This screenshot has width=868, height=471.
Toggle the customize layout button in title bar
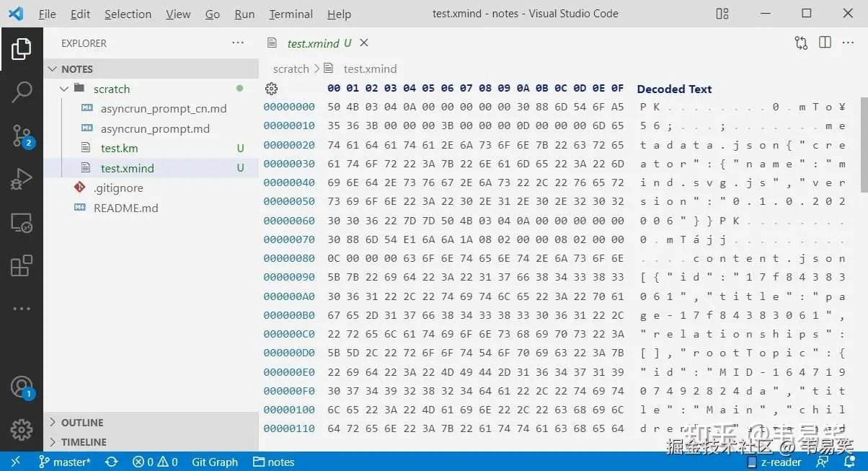click(x=722, y=14)
